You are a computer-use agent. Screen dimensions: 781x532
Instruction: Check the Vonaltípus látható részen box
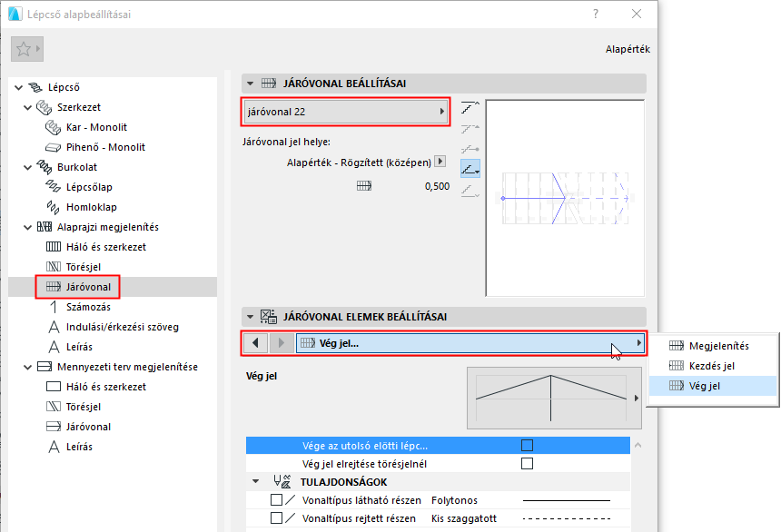[x=277, y=500]
